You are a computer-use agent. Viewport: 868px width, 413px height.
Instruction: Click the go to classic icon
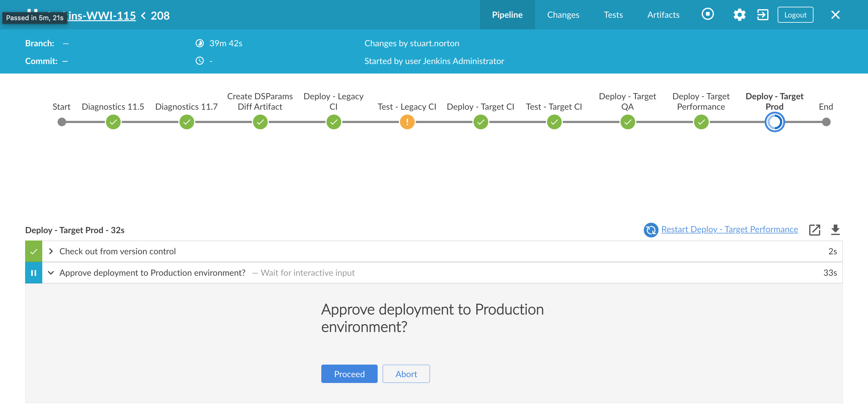(x=763, y=15)
